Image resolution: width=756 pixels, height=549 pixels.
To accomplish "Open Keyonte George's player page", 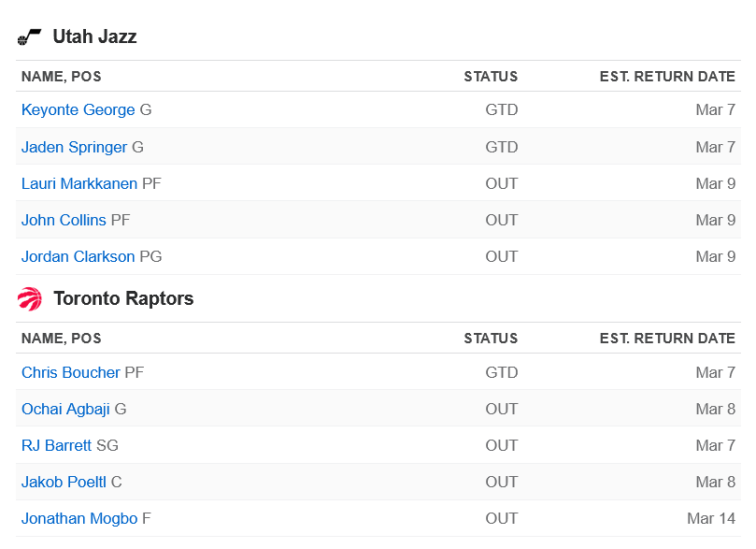I will pyautogui.click(x=78, y=110).
